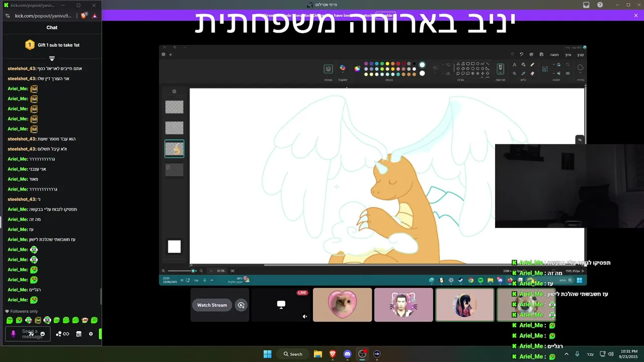Select cat heart avatar participant tile
644x362 pixels.
342,305
